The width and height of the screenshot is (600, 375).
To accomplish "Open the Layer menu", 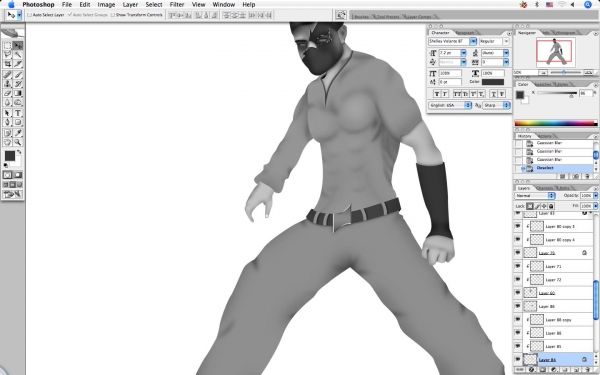I will click(x=130, y=5).
